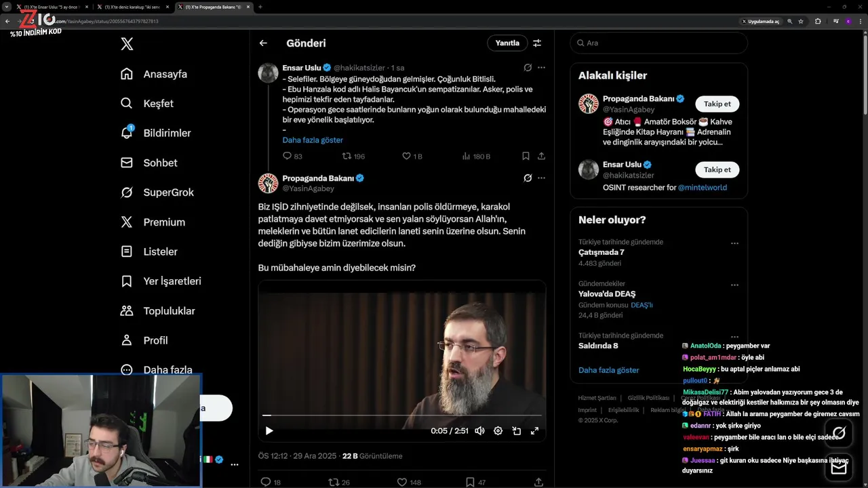Open the Grok floating button
Image resolution: width=868 pixels, height=488 pixels.
[x=839, y=432]
